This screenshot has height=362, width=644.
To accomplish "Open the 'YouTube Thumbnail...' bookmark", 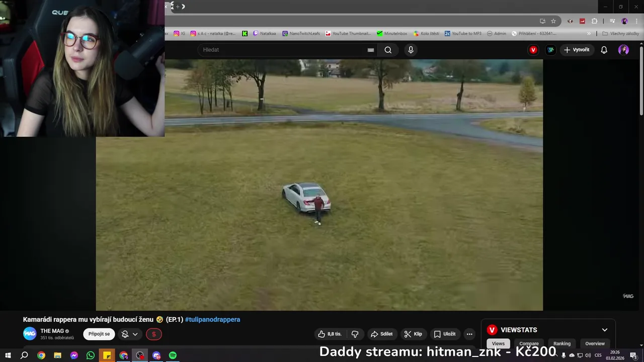I will [x=348, y=34].
